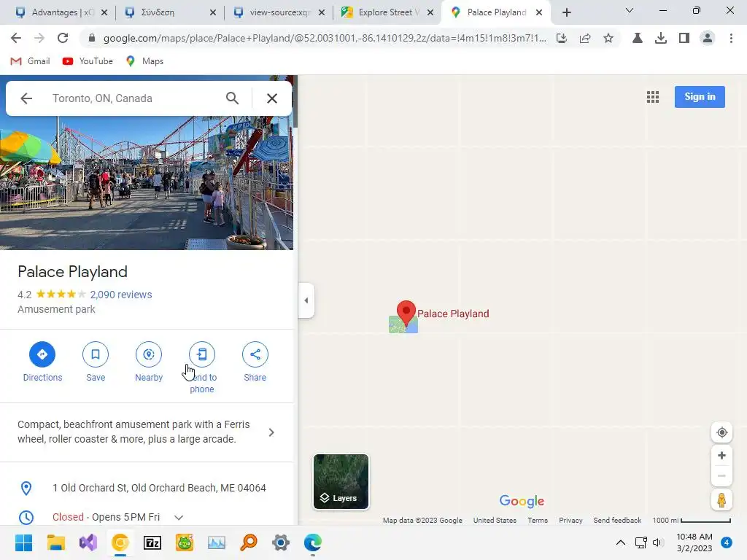This screenshot has width=747, height=560.
Task: Open a new browser tab
Action: tap(566, 12)
